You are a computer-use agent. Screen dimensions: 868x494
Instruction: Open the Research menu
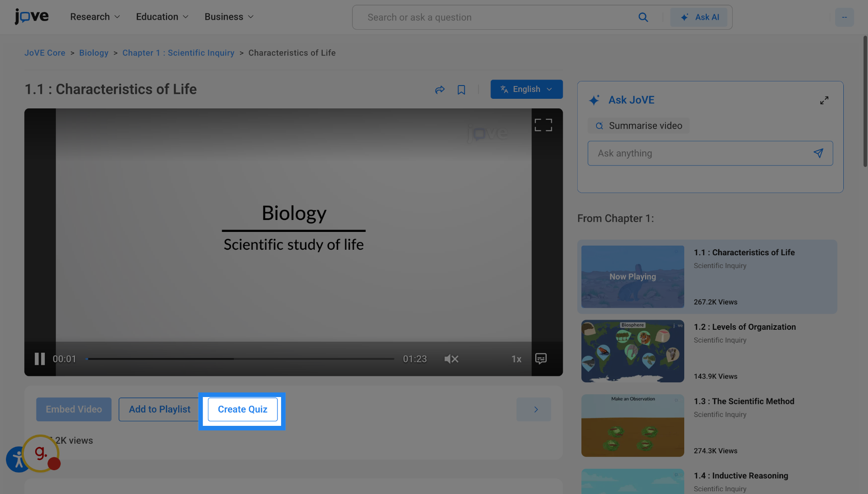pos(95,16)
